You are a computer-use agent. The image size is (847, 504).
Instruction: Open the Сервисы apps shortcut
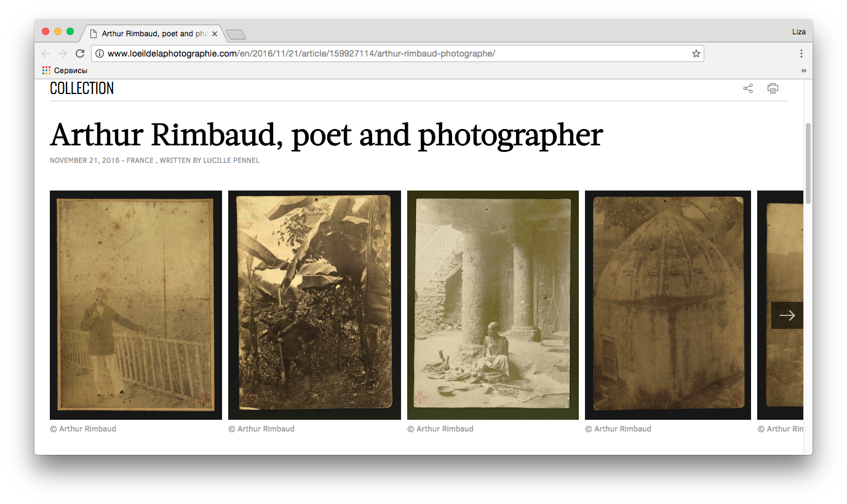coord(65,71)
